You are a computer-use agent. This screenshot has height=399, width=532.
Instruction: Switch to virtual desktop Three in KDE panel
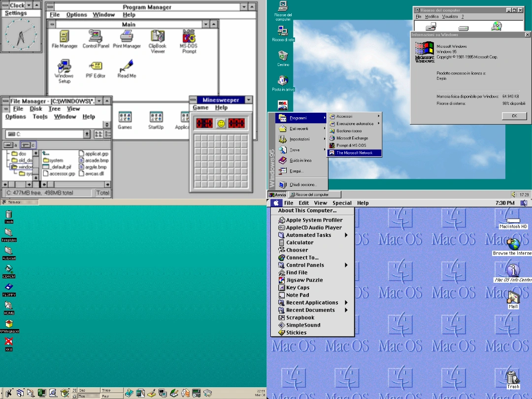click(111, 390)
